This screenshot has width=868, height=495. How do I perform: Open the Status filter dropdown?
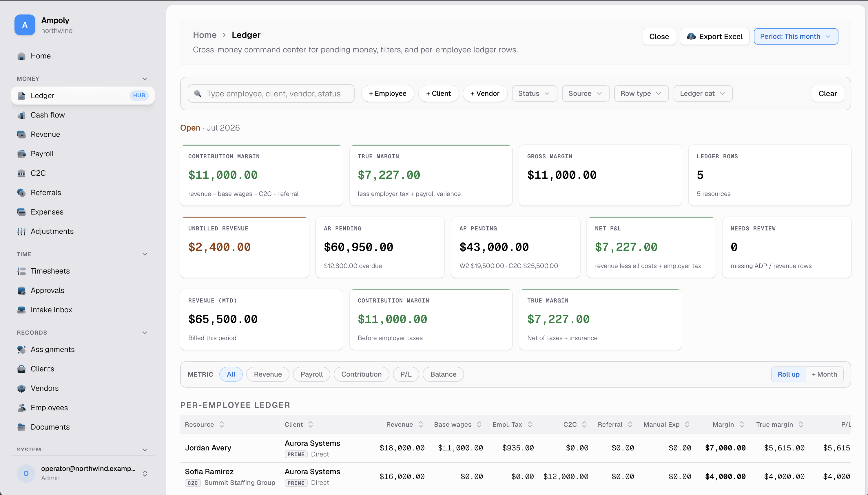534,93
